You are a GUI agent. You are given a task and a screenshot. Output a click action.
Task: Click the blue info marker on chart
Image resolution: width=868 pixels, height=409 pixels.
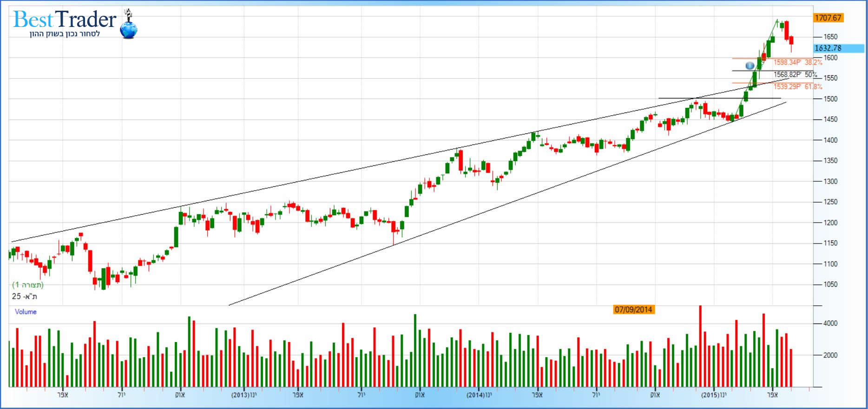click(750, 66)
